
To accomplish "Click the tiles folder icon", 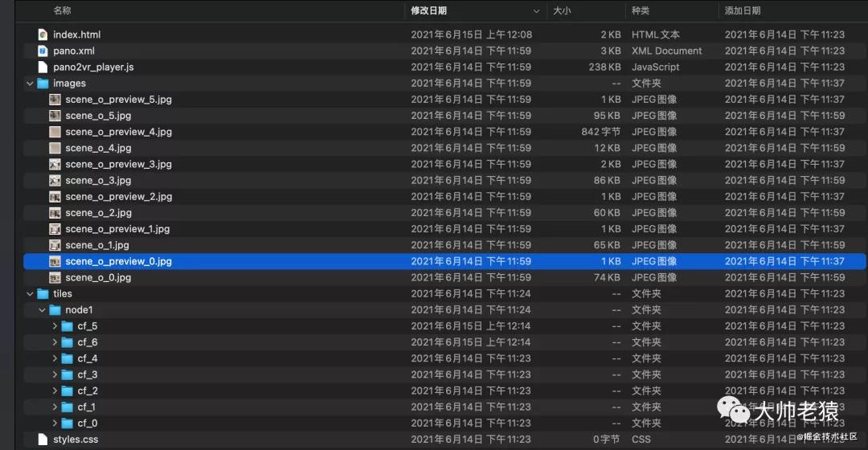I will point(43,294).
